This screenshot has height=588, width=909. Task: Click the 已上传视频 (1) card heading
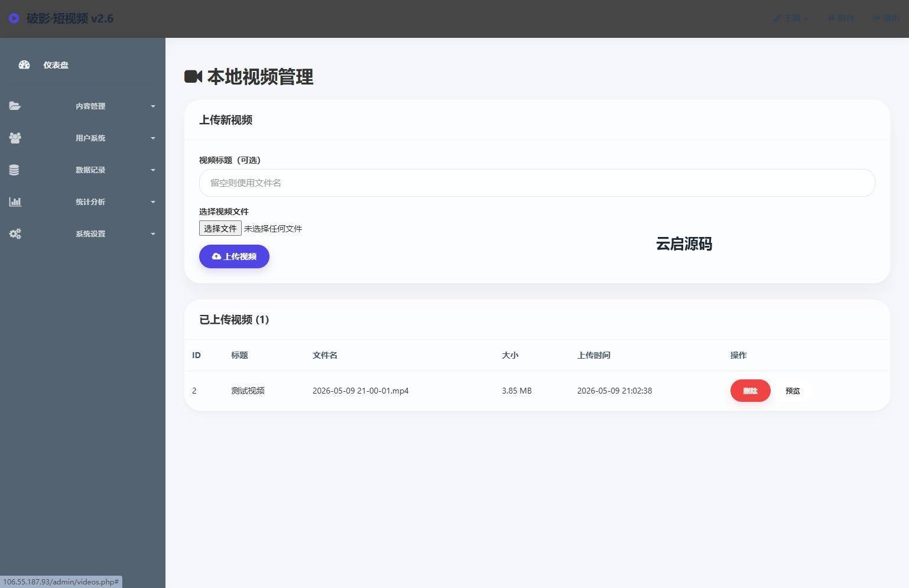coord(234,320)
